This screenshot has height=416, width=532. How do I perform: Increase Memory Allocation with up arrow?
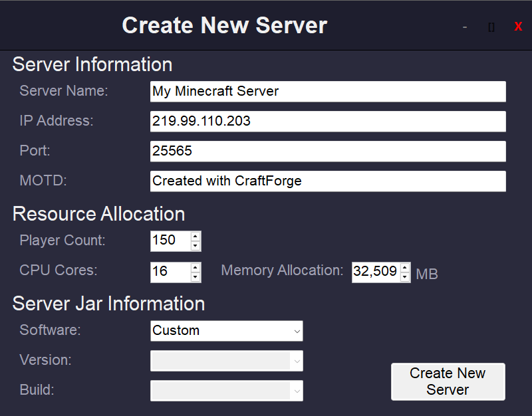tap(404, 268)
